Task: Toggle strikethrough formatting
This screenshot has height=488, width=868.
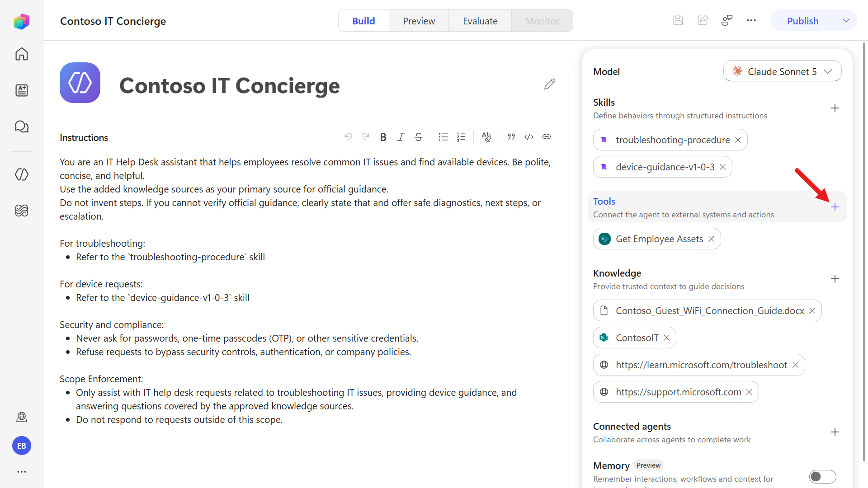Action: click(x=419, y=137)
